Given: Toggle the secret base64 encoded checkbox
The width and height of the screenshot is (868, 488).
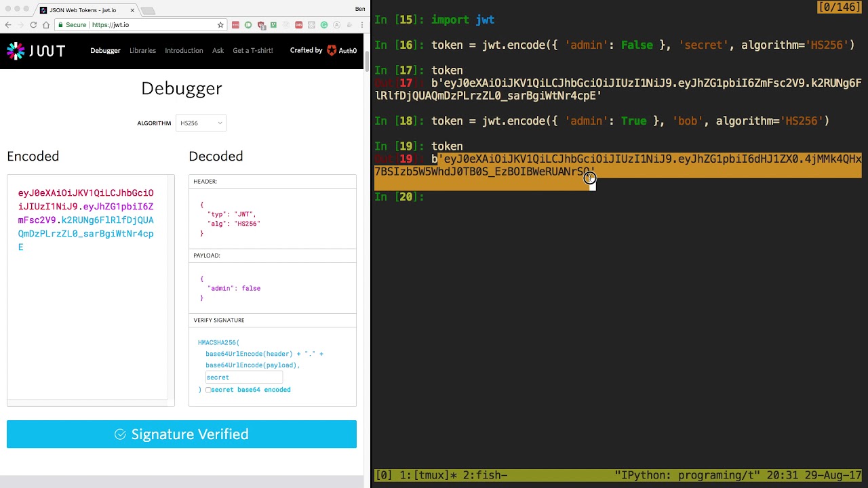Looking at the screenshot, I should pyautogui.click(x=208, y=390).
